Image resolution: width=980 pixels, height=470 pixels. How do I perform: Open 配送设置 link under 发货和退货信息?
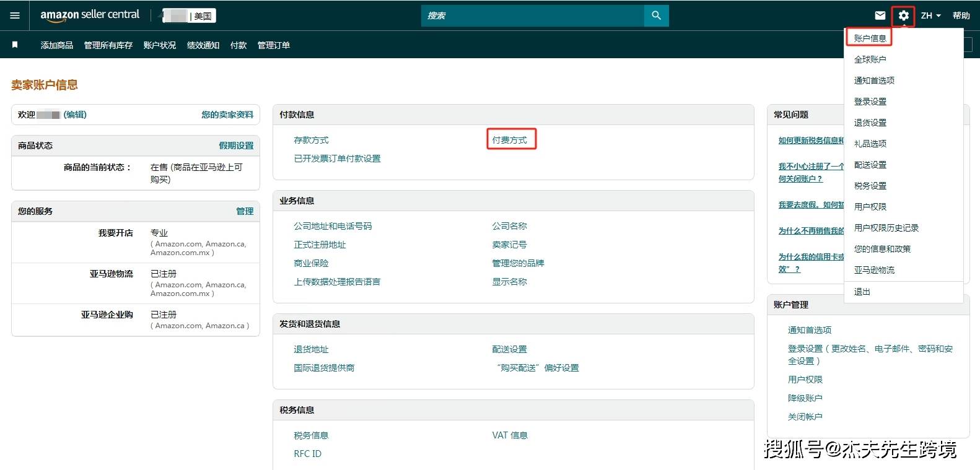[509, 350]
